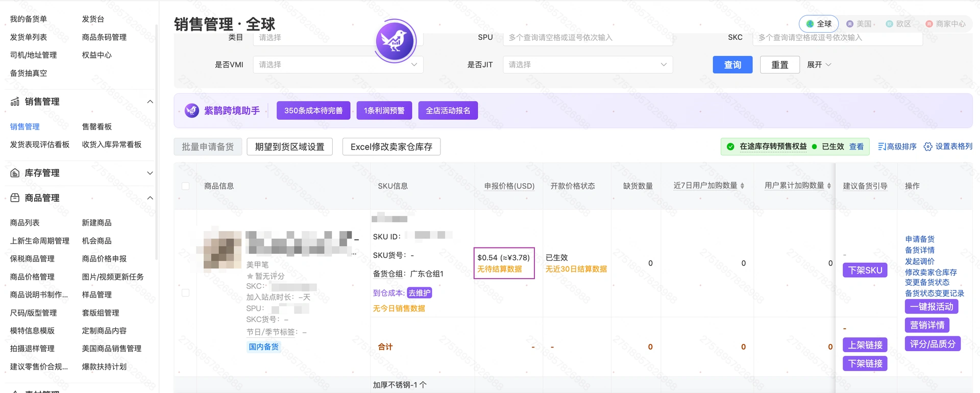
Task: Click the 商品管理 box icon
Action: click(x=15, y=198)
